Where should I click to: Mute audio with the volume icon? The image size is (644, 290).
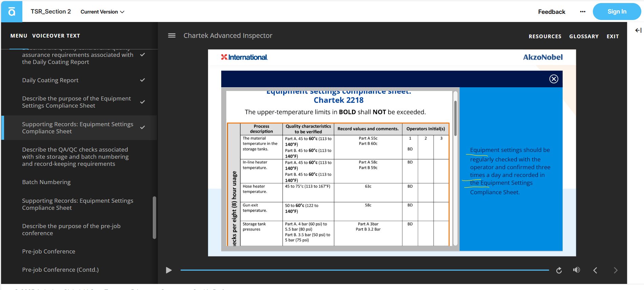[576, 270]
